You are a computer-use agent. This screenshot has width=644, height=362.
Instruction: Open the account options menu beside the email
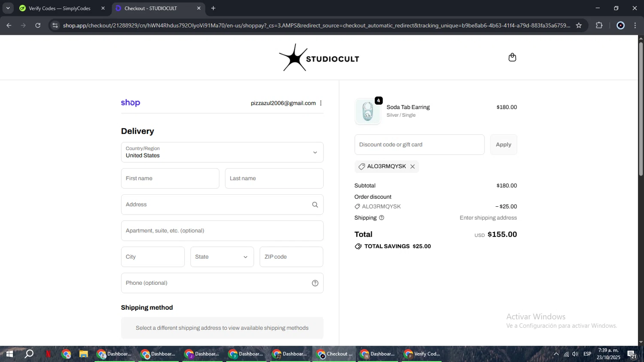[x=321, y=103]
